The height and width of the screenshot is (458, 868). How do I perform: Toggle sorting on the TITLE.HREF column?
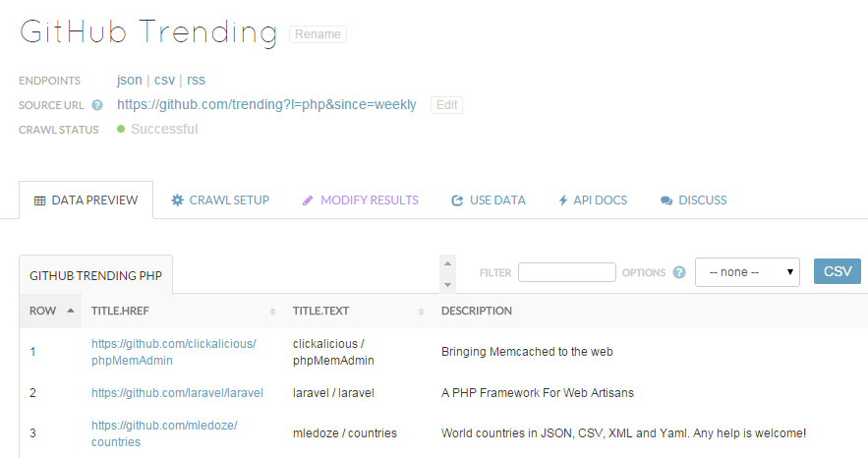click(272, 312)
